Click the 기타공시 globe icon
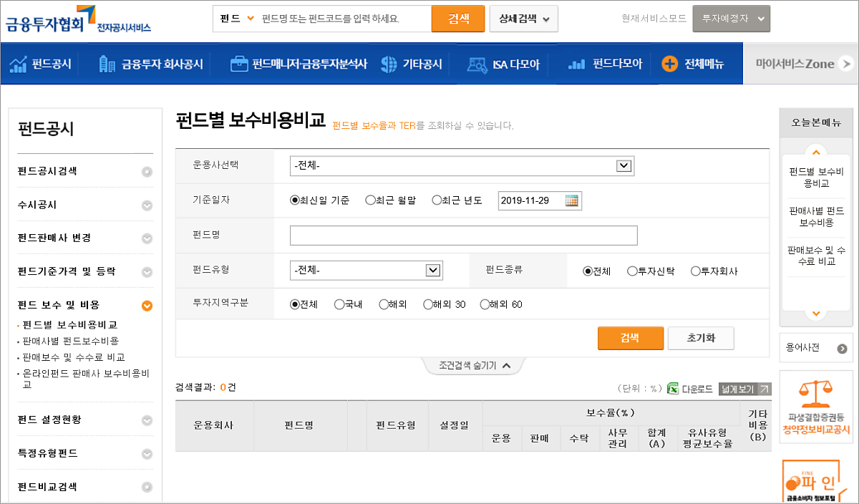The image size is (859, 504). [x=389, y=64]
